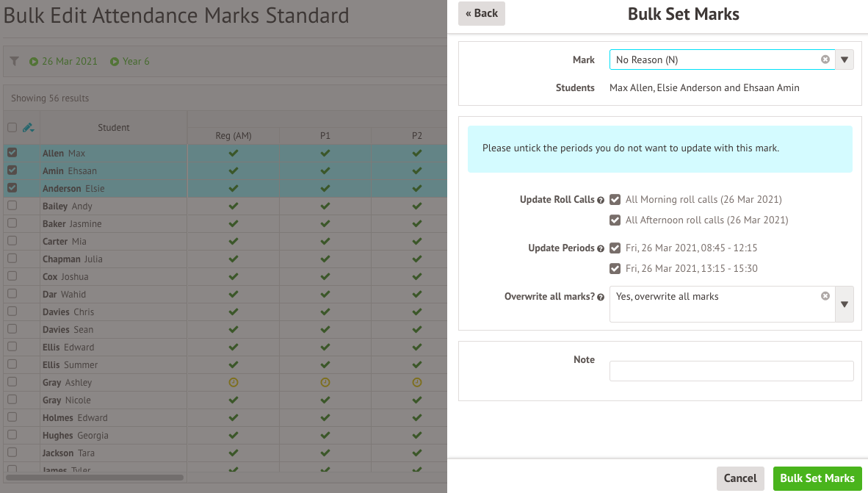
Task: Click Cox Joshua's P2 present tick
Action: [417, 276]
